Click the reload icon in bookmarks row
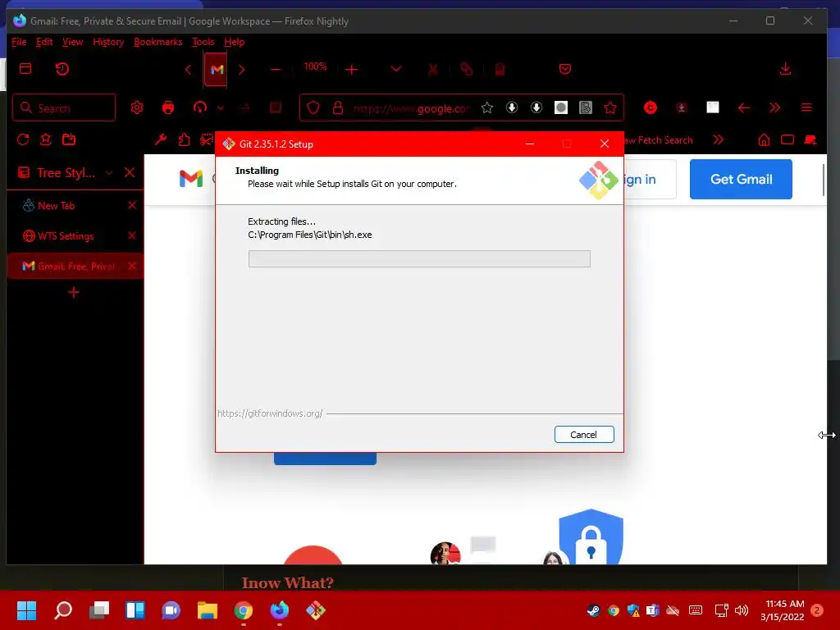 [x=22, y=139]
